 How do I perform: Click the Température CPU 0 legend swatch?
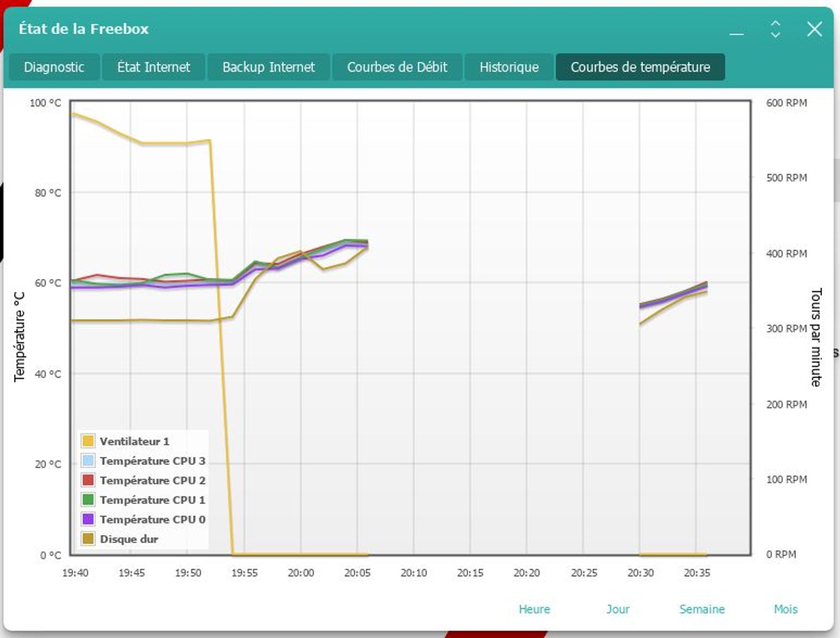(88, 519)
